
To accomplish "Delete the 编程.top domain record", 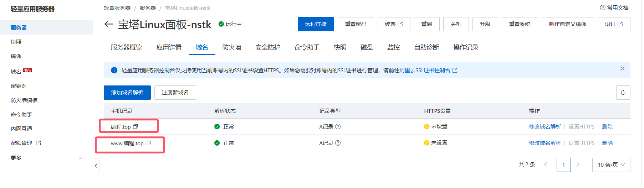I will tap(607, 127).
